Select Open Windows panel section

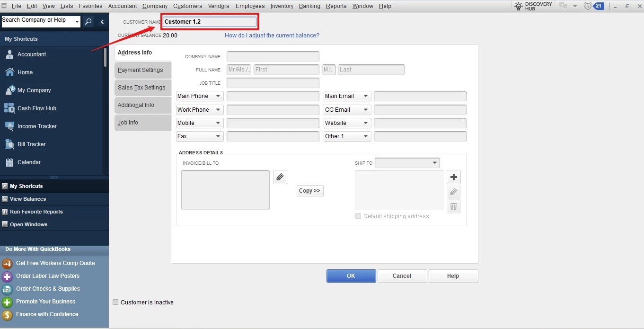click(54, 224)
